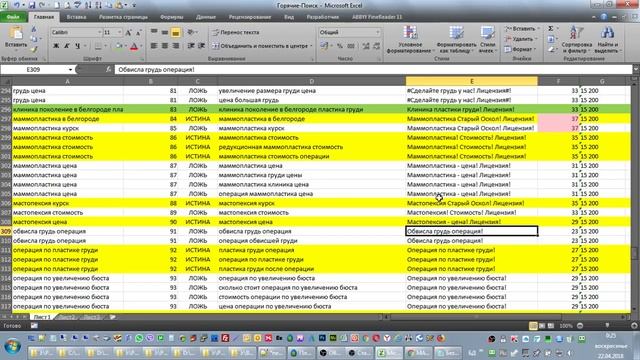
Task: Click the Format Painter brush icon
Action: coord(34,49)
